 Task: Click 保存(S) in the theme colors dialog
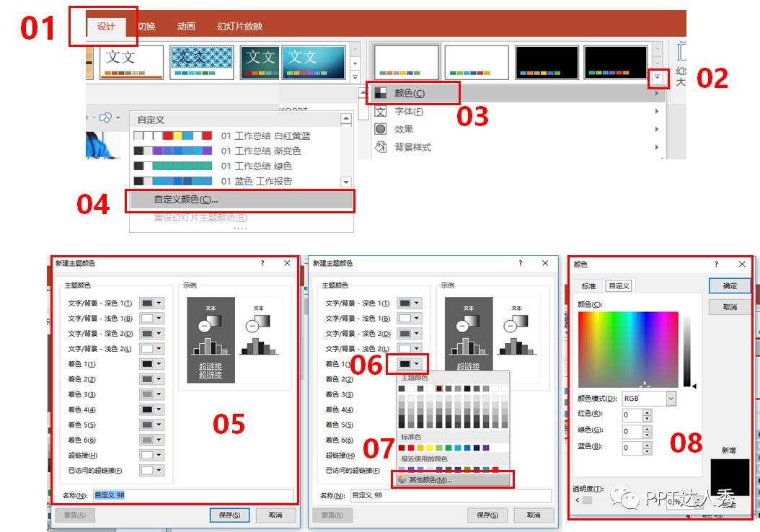(229, 515)
